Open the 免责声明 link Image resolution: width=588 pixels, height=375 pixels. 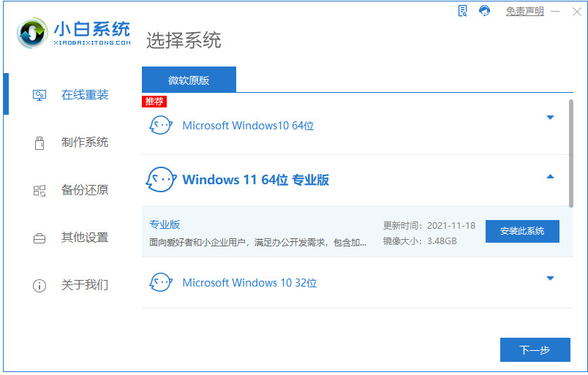click(524, 11)
